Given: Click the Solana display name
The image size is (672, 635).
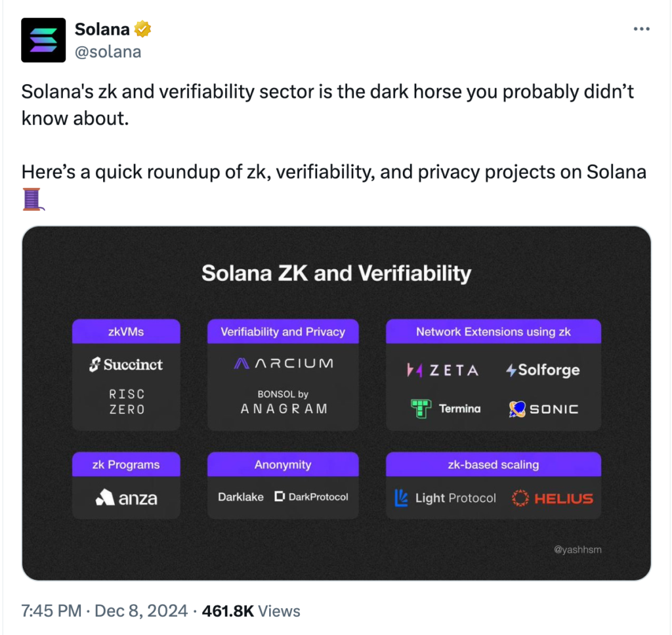Looking at the screenshot, I should point(102,30).
